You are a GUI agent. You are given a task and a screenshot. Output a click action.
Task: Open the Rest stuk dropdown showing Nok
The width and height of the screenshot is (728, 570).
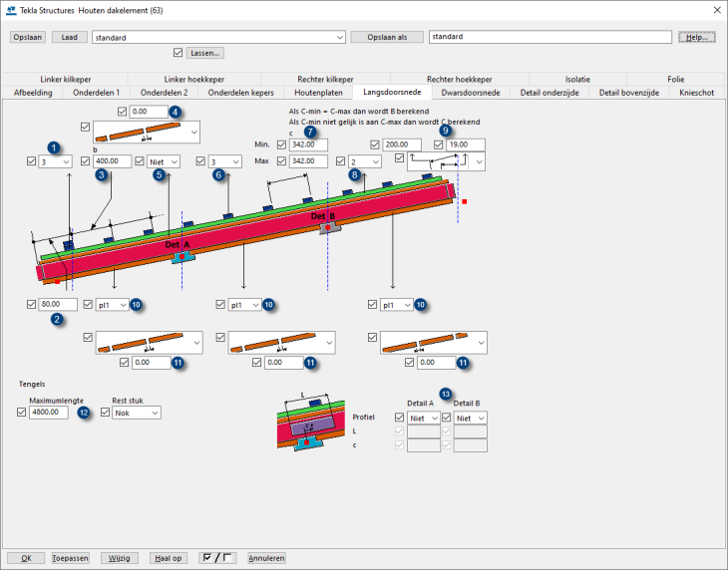pos(137,413)
